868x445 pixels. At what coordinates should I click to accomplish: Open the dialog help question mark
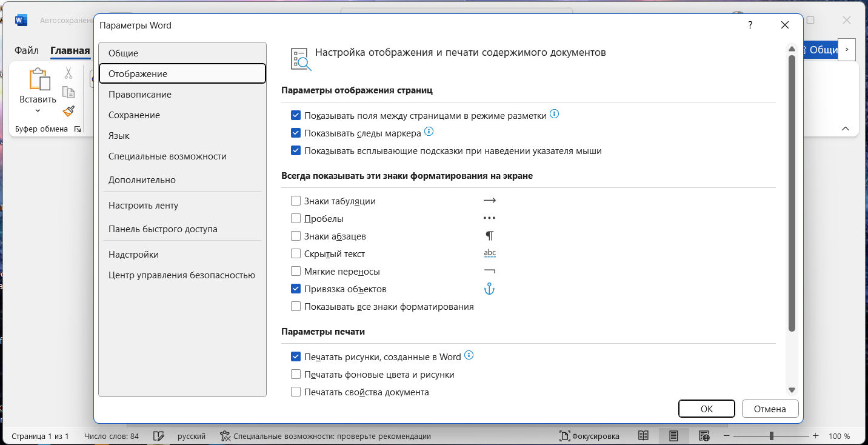click(x=750, y=25)
